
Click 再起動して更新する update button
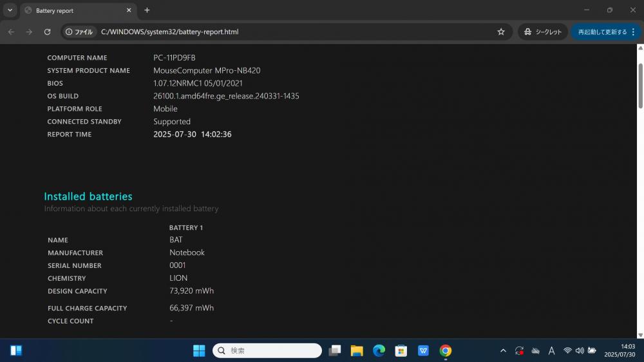pyautogui.click(x=603, y=32)
